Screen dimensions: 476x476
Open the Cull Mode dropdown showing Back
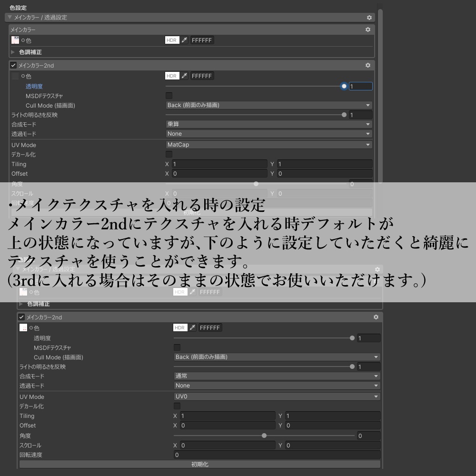click(269, 105)
